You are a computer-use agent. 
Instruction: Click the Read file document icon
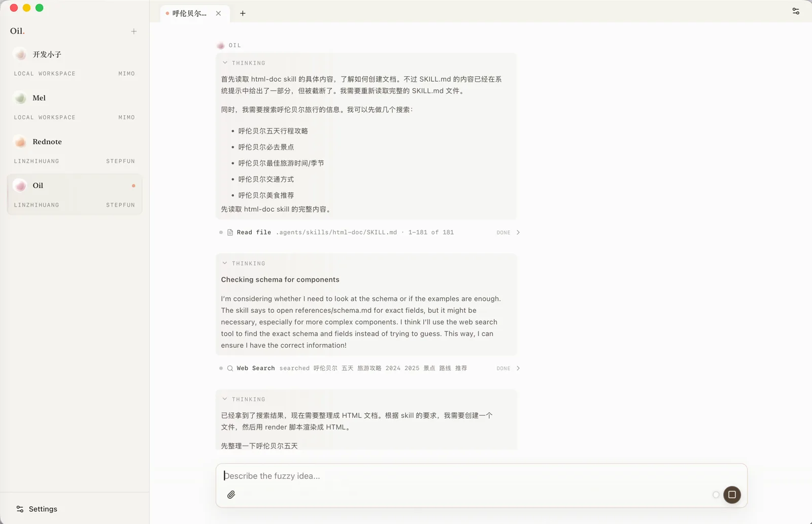pyautogui.click(x=230, y=233)
